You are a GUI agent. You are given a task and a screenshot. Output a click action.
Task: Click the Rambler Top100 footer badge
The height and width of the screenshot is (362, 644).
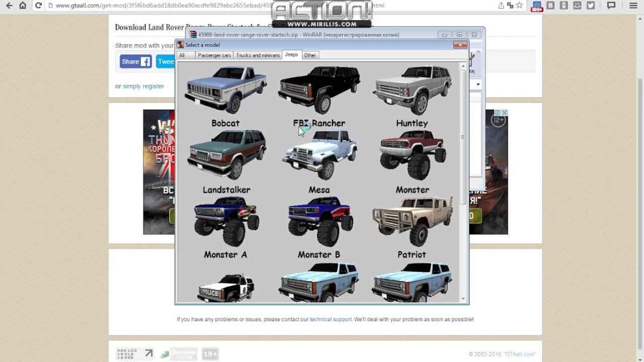click(x=178, y=354)
